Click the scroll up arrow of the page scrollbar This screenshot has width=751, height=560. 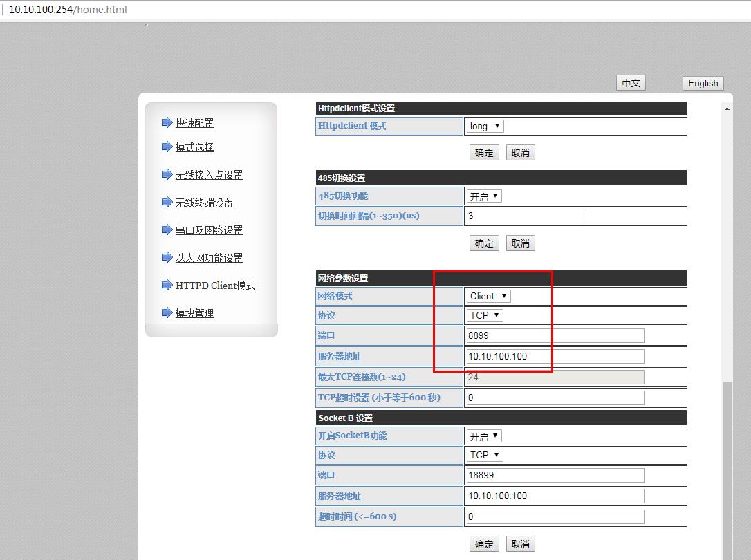tap(727, 109)
